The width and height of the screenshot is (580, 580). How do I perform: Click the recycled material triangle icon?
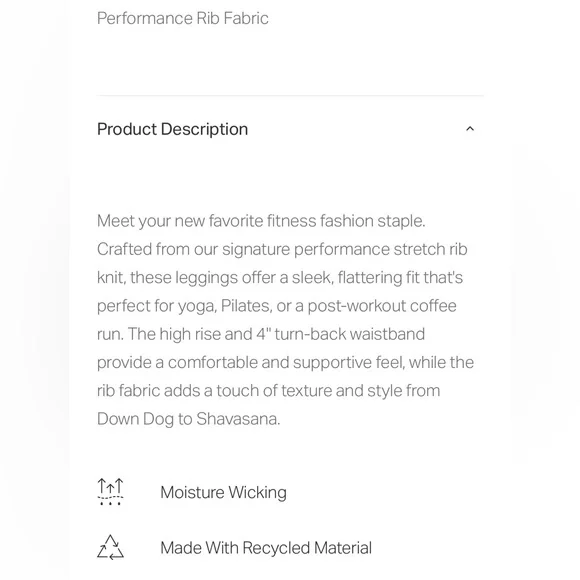[110, 547]
